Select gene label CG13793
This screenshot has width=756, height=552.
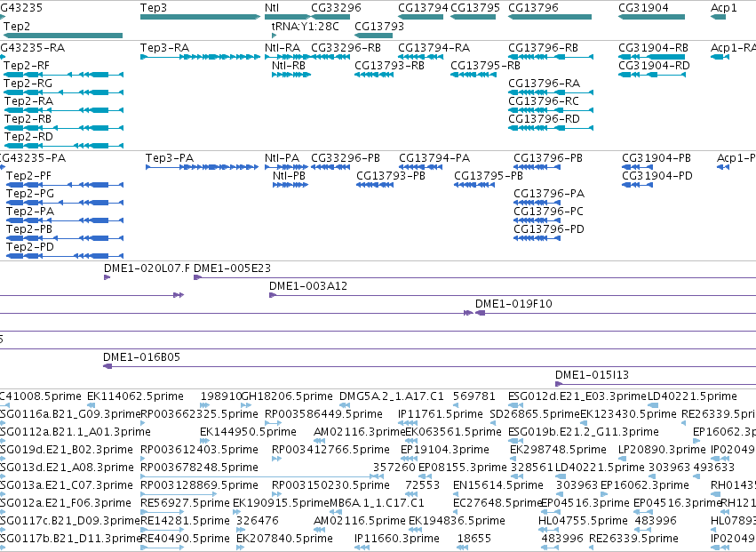click(x=379, y=26)
